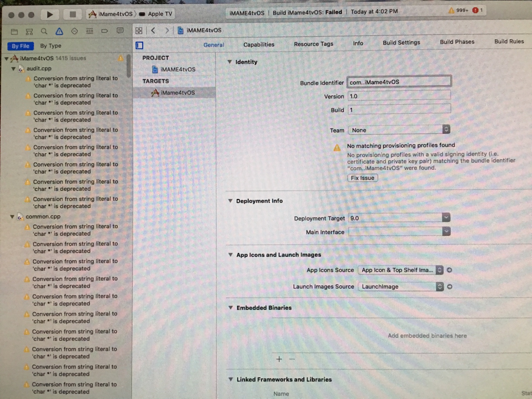Screen dimensions: 532x399
Task: Go back with the left chevron
Action: tap(153, 30)
